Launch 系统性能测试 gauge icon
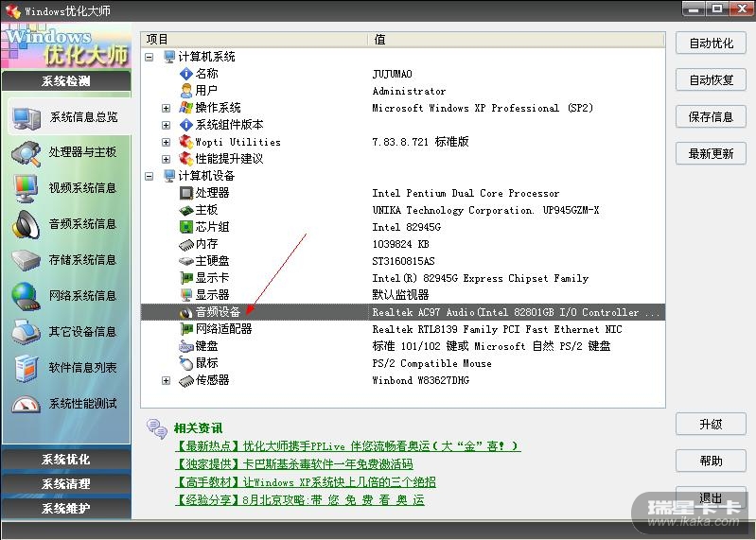The image size is (756, 540). (x=26, y=404)
